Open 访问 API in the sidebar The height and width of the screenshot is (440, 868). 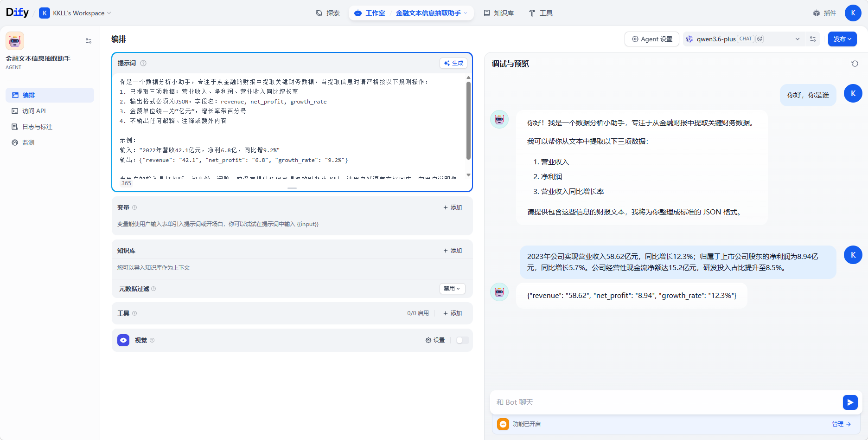(50, 111)
